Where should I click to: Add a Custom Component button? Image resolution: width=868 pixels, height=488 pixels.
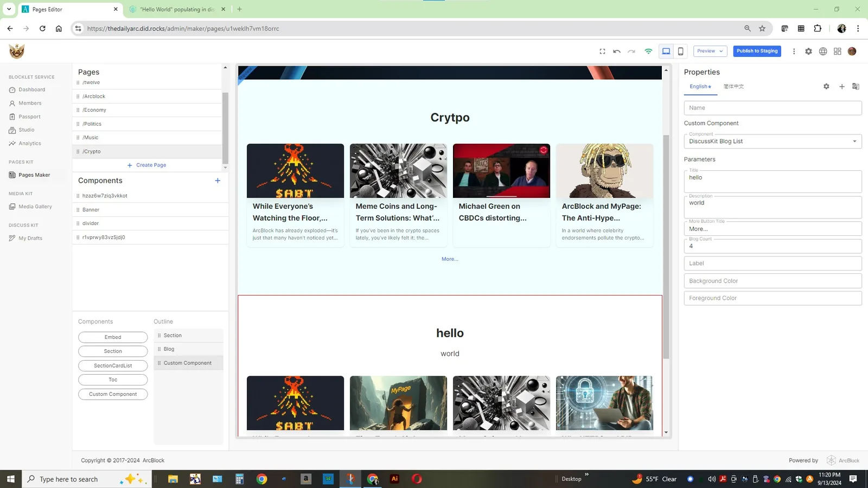coord(113,394)
